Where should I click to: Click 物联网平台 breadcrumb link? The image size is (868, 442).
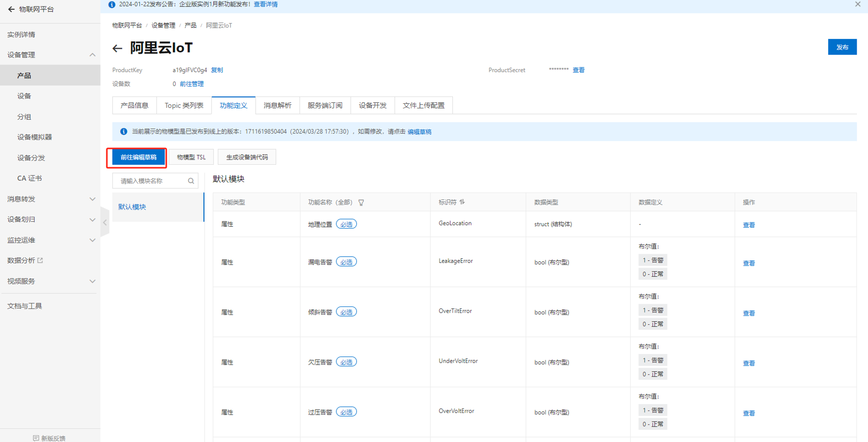click(127, 26)
